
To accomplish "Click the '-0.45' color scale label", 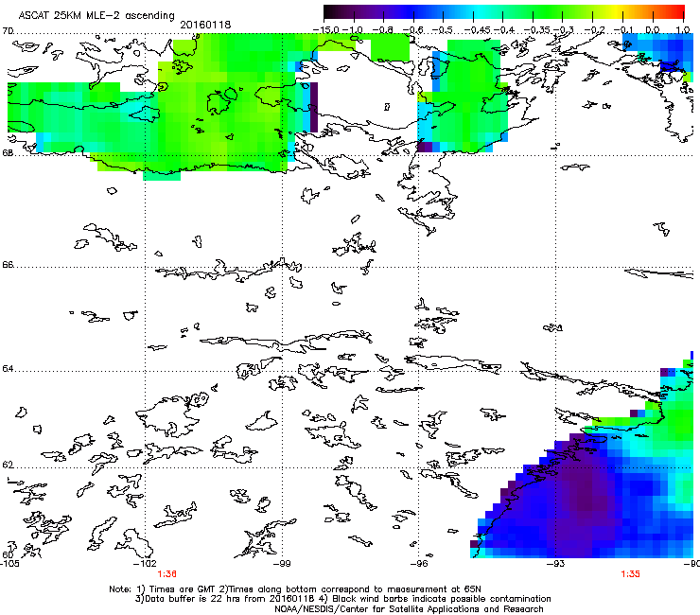I will 476,30.
